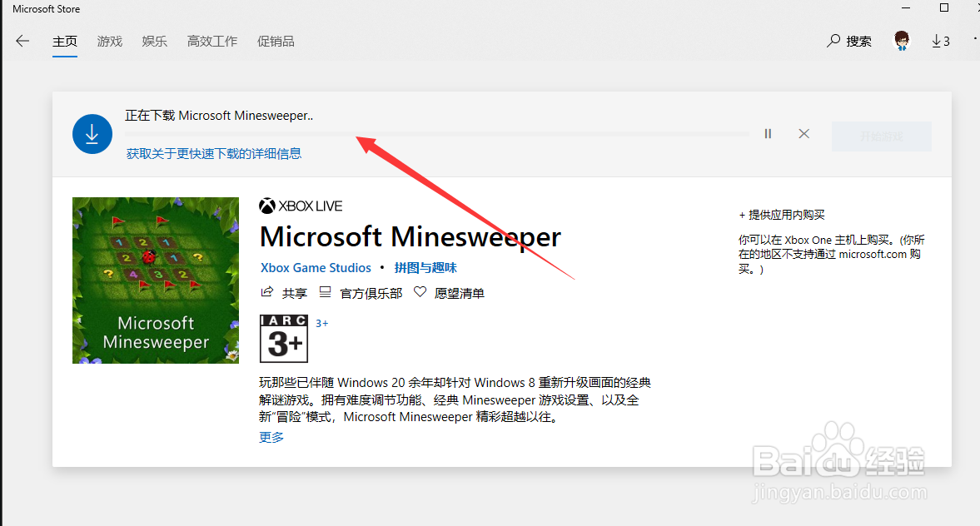980x526 pixels.
Task: Click the 开始游戏 button
Action: [881, 135]
